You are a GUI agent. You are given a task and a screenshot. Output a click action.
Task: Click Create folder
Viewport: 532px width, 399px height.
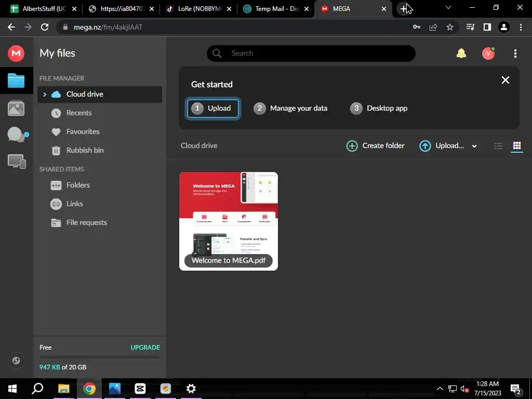coord(375,146)
